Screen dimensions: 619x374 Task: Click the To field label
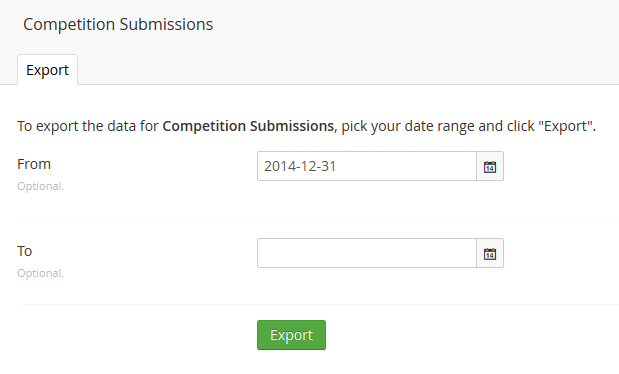click(24, 251)
